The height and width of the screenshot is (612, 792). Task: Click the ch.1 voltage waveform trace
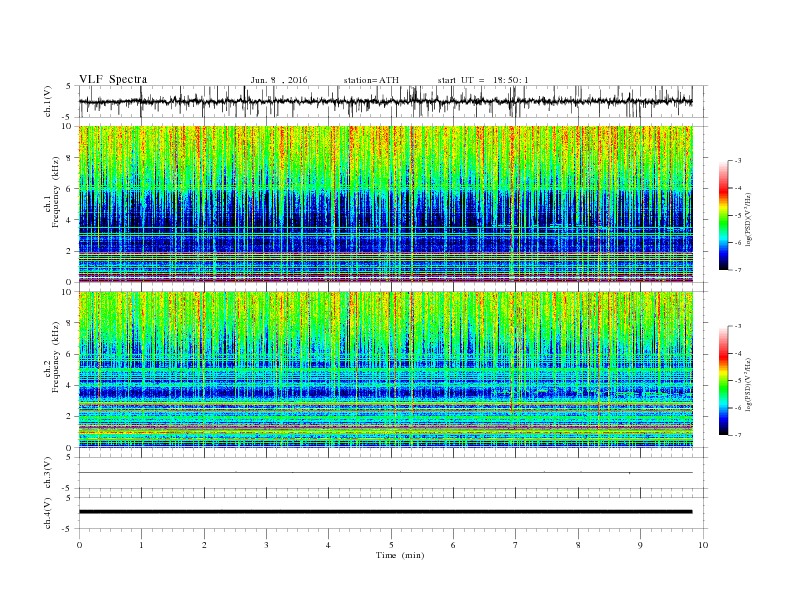pos(385,101)
